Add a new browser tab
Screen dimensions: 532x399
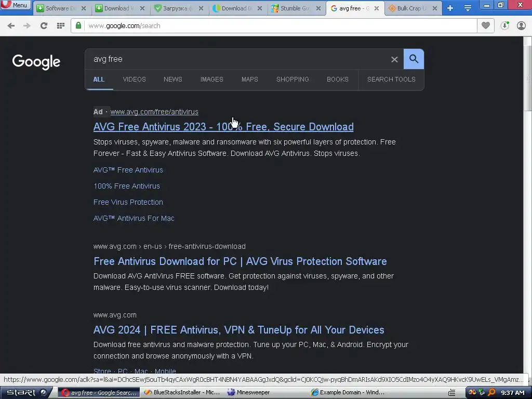point(450,8)
